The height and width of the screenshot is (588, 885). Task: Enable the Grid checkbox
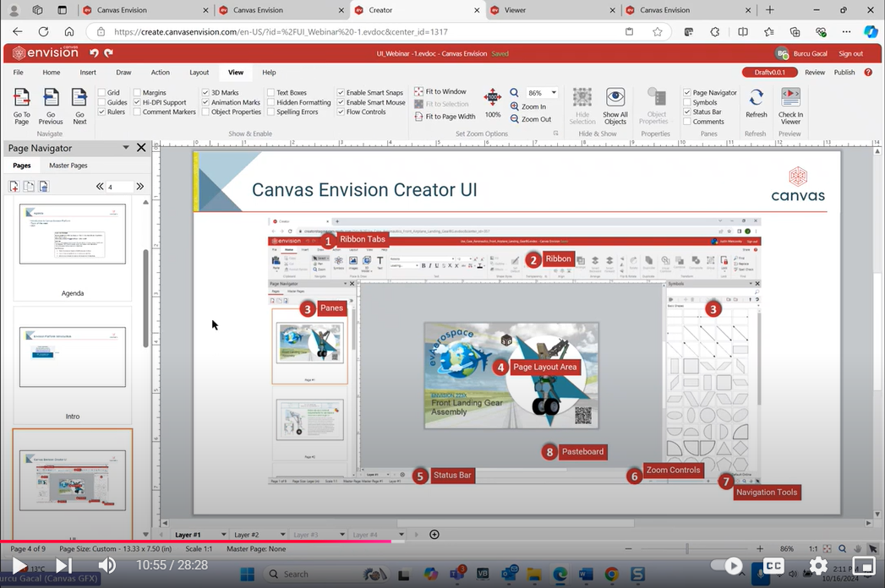pos(102,93)
